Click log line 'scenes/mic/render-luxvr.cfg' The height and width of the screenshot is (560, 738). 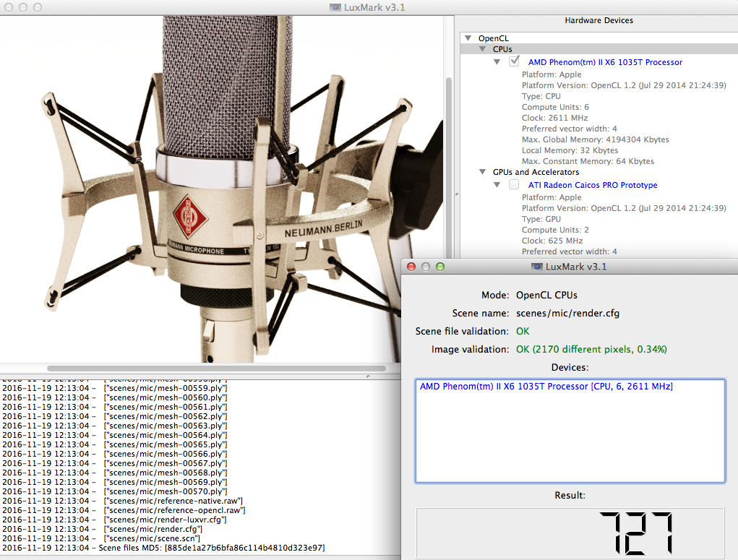coord(114,520)
